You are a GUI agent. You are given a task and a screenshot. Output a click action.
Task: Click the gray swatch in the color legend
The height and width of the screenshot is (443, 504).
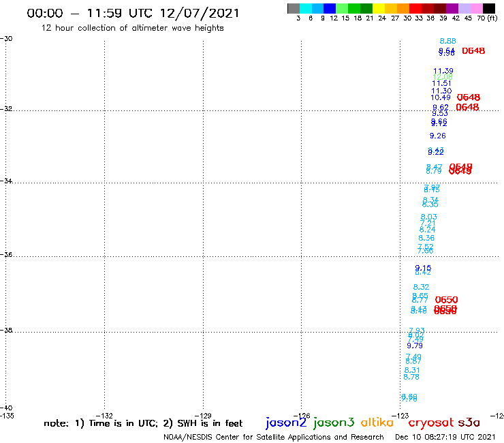[x=294, y=8]
